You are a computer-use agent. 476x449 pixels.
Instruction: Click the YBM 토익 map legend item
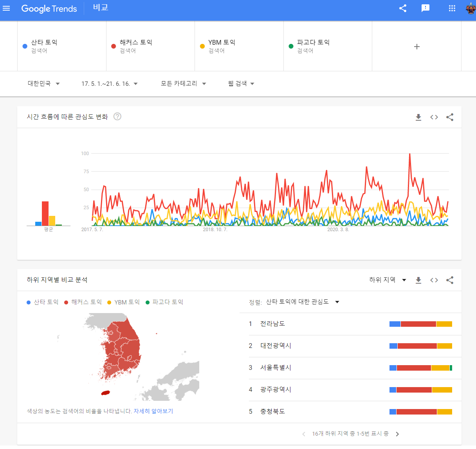tap(124, 302)
